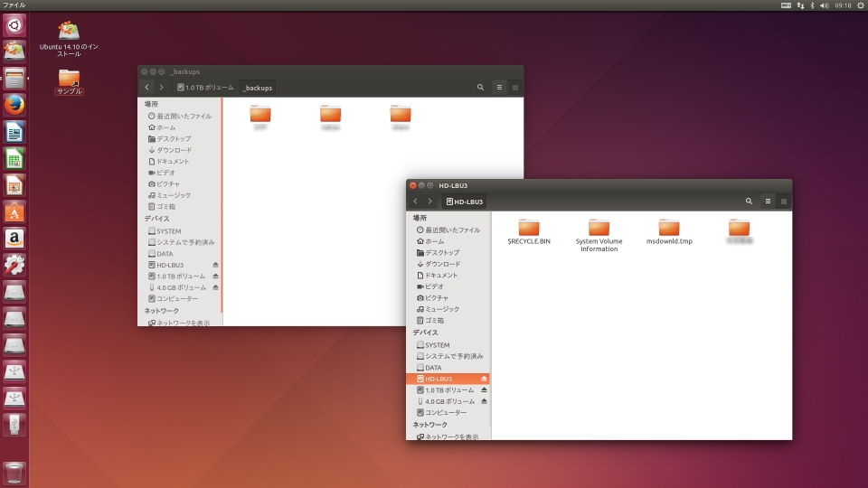Go back in the _backups window
Viewport: 868px width, 488px height.
click(x=146, y=88)
